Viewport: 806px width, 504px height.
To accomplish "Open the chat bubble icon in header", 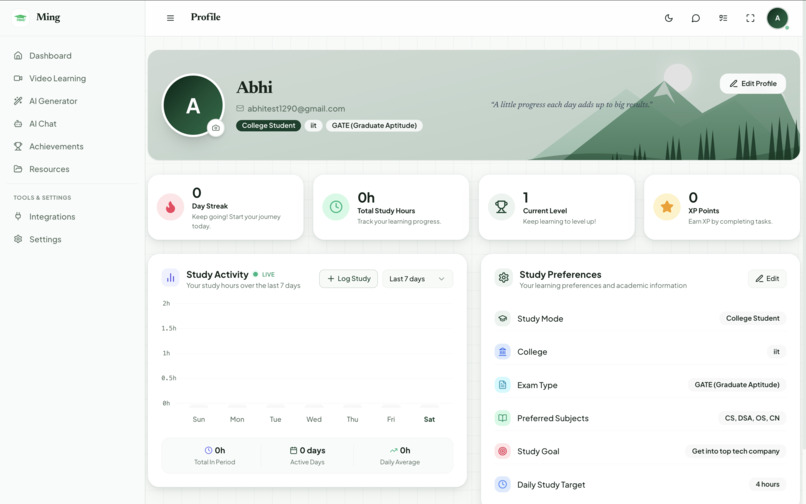I will click(x=695, y=18).
